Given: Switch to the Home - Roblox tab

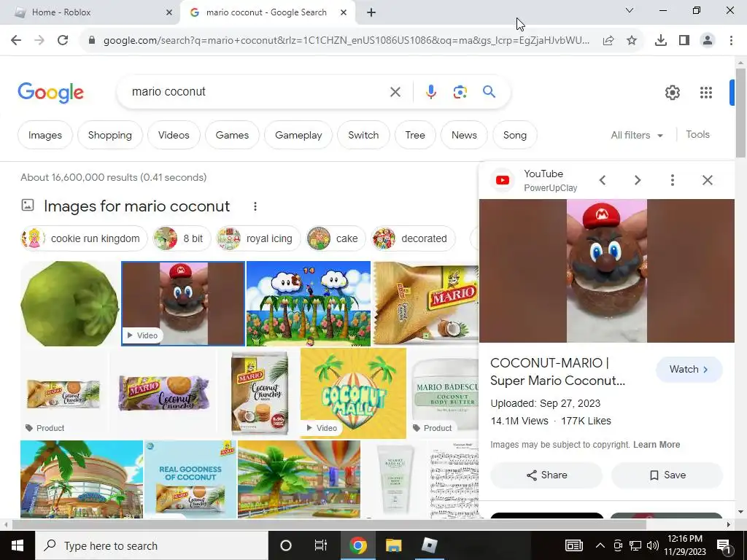Looking at the screenshot, I should (90, 12).
